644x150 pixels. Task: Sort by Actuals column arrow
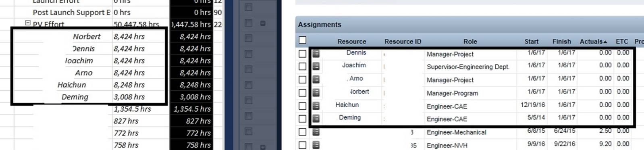click(x=605, y=42)
